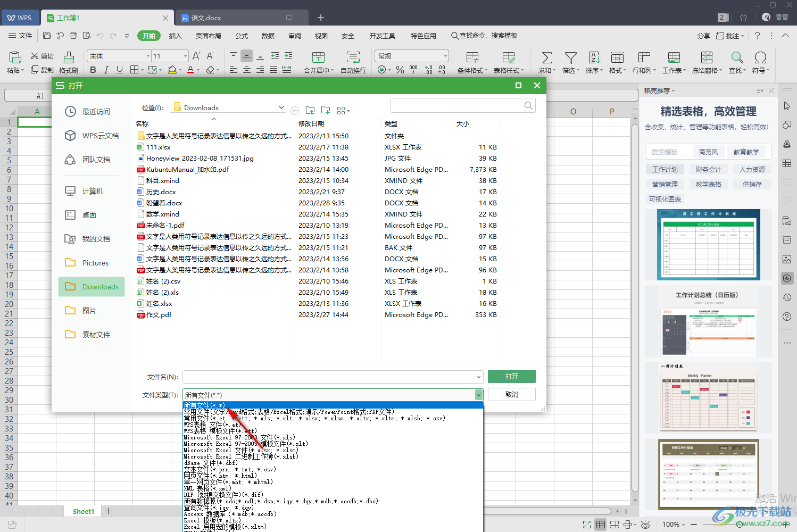Choose dBase 文件(*.dbf) file type

(x=211, y=463)
